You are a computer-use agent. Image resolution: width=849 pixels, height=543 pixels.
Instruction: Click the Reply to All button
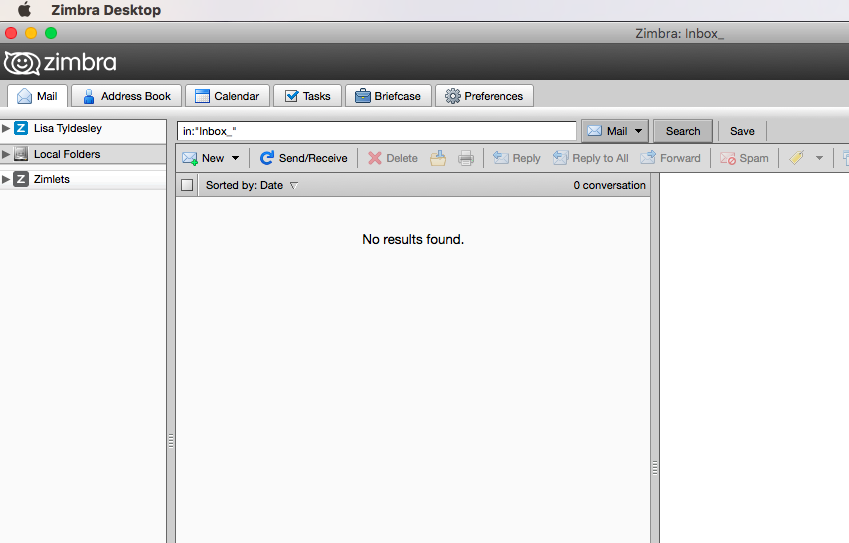tap(591, 158)
